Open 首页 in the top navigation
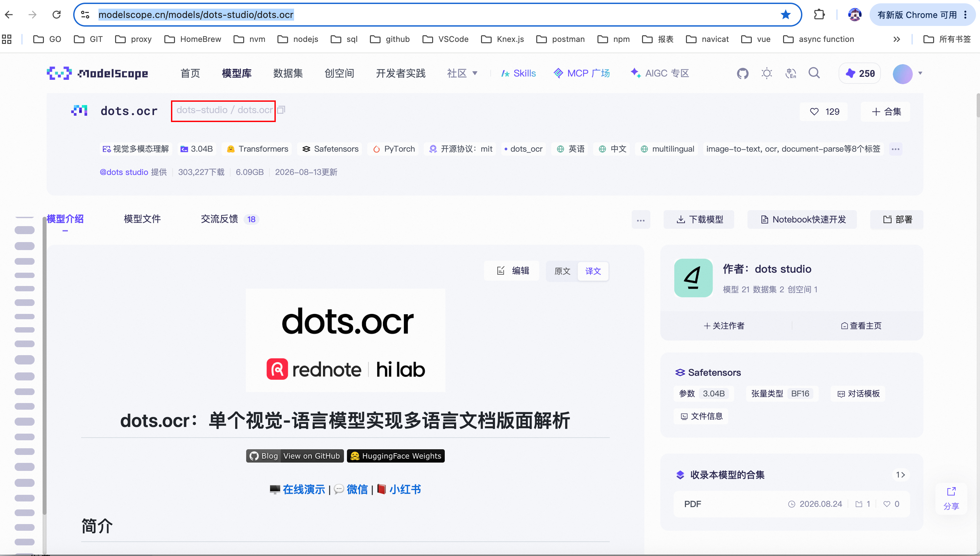The height and width of the screenshot is (556, 980). [190, 73]
